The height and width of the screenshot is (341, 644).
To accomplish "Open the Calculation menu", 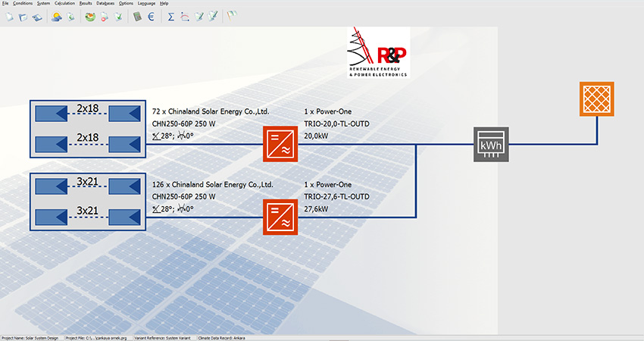I will tap(64, 3).
